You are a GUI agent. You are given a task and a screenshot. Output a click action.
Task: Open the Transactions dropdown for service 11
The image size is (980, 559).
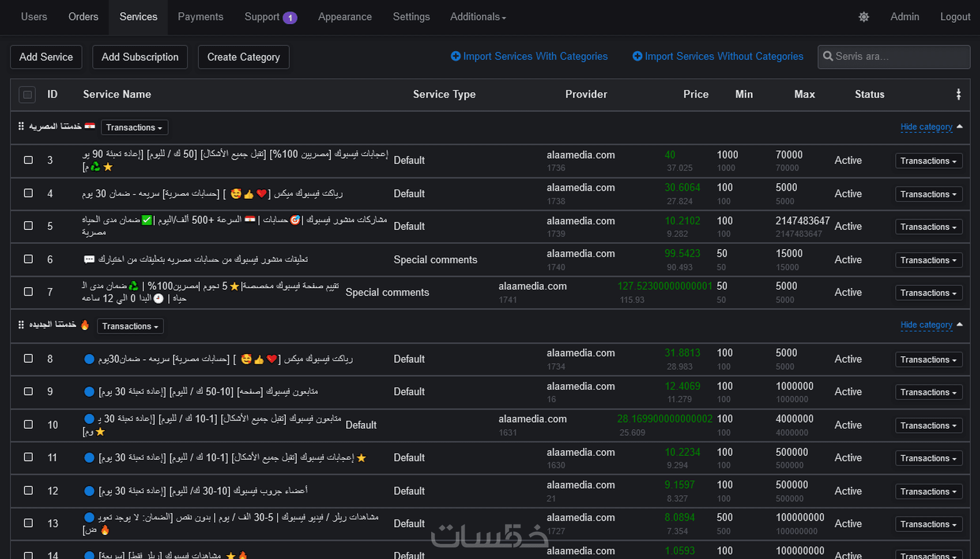point(929,459)
